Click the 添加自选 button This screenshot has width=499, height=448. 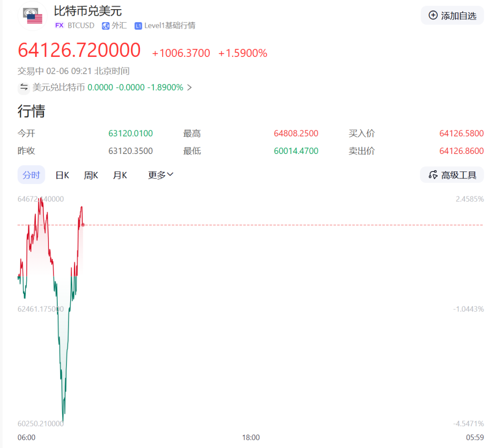pyautogui.click(x=452, y=15)
